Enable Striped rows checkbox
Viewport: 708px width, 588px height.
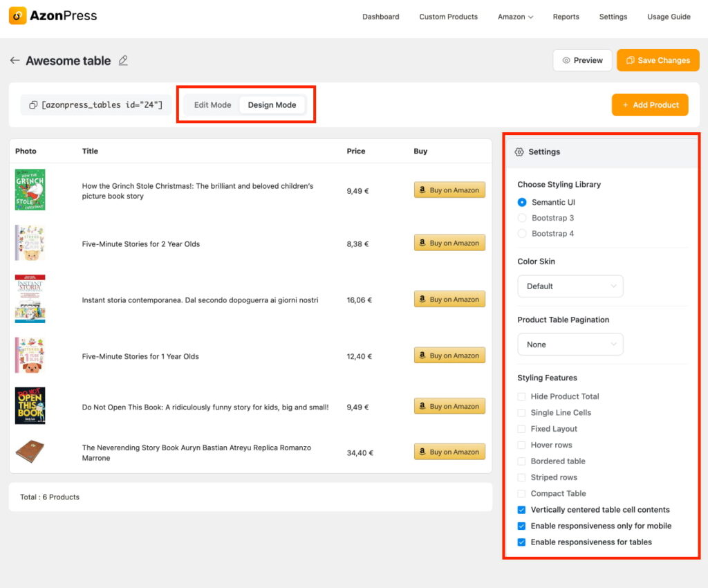click(x=521, y=477)
